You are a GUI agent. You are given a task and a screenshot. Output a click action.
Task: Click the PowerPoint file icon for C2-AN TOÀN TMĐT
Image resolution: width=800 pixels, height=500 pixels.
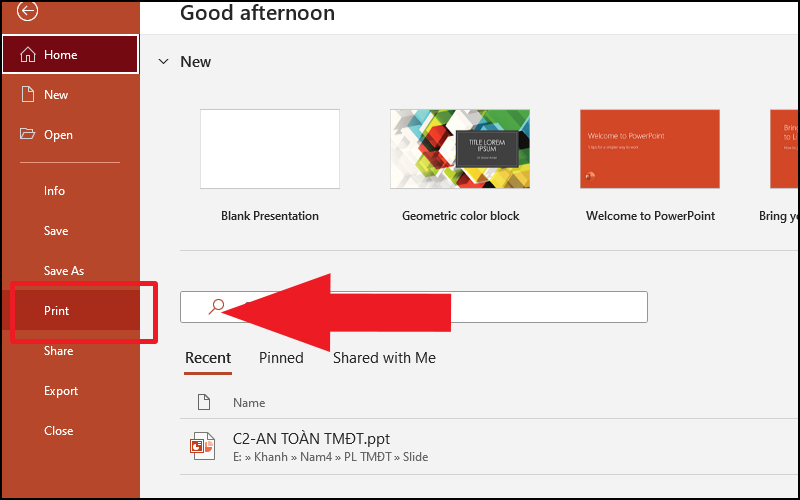(x=203, y=446)
